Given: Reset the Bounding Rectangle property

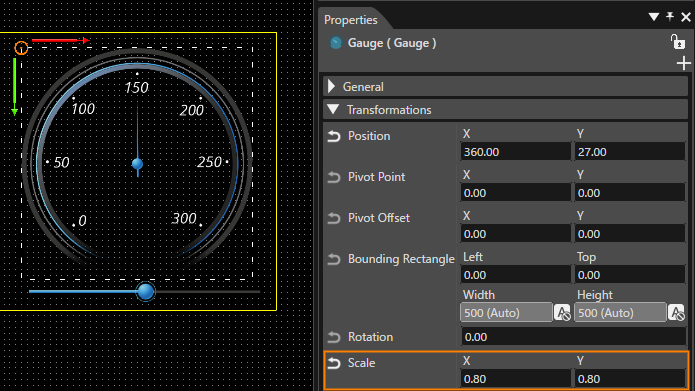Looking at the screenshot, I should pyautogui.click(x=334, y=259).
